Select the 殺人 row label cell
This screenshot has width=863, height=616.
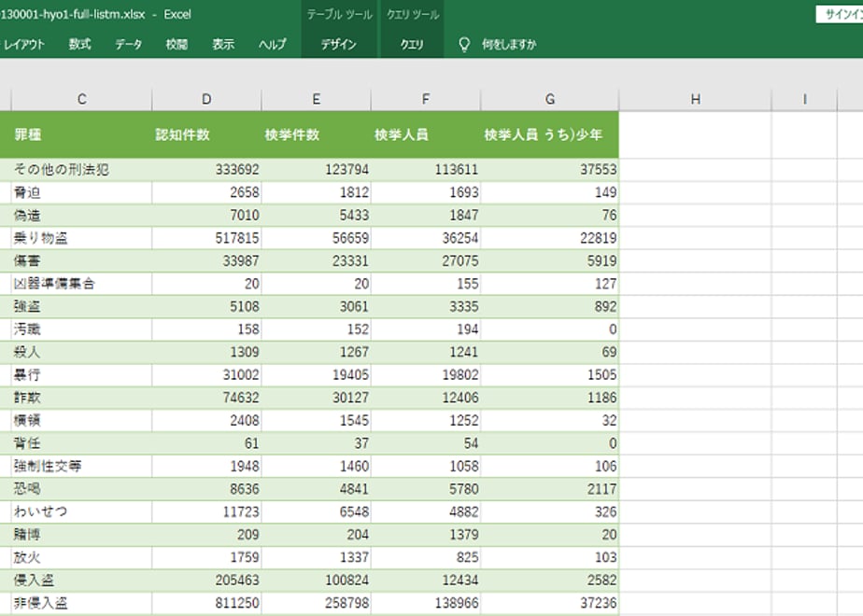(x=81, y=352)
